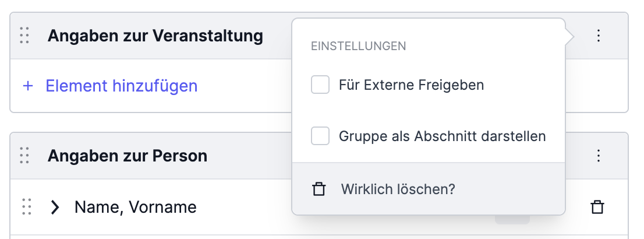Image resolution: width=644 pixels, height=239 pixels.
Task: Select the Name, Vorname row label
Action: [x=136, y=207]
